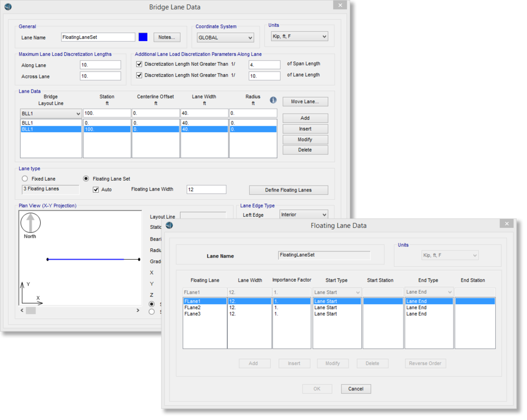This screenshot has height=420, width=527.
Task: Open the BLL1 layout line dropdown
Action: (51, 114)
